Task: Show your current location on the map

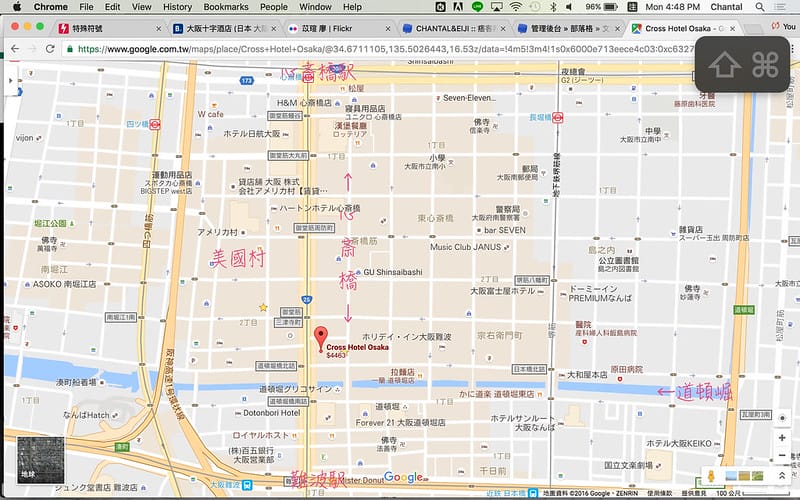Action: [782, 418]
